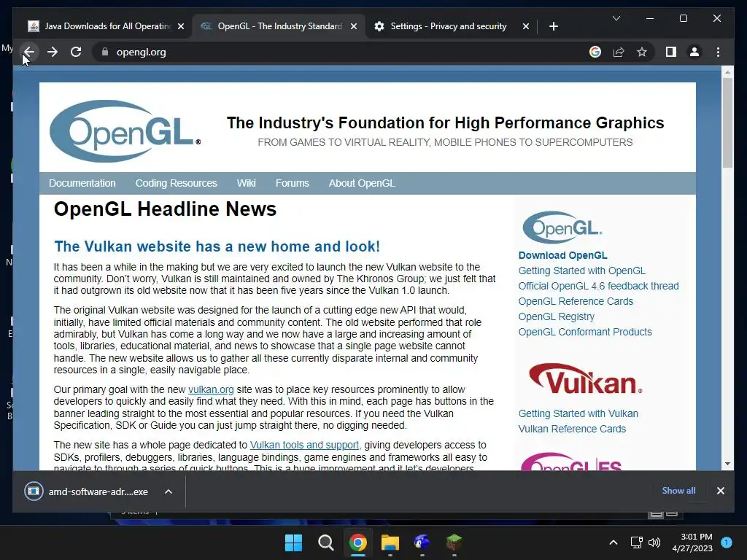This screenshot has height=560, width=747.
Task: Open Vulkan Reference Cards link
Action: pos(572,429)
